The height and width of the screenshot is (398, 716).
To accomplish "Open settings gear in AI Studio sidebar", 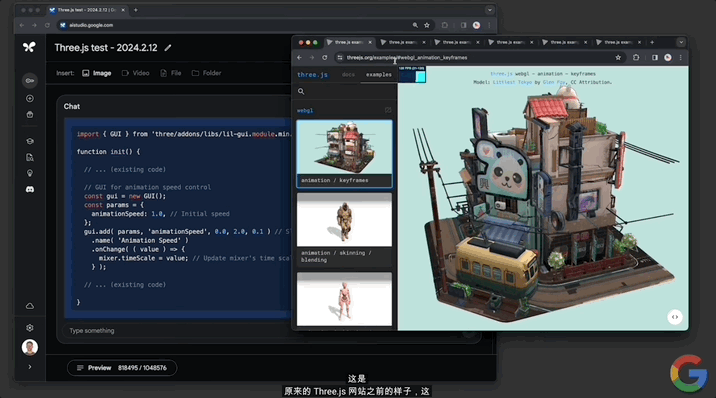I will coord(30,328).
